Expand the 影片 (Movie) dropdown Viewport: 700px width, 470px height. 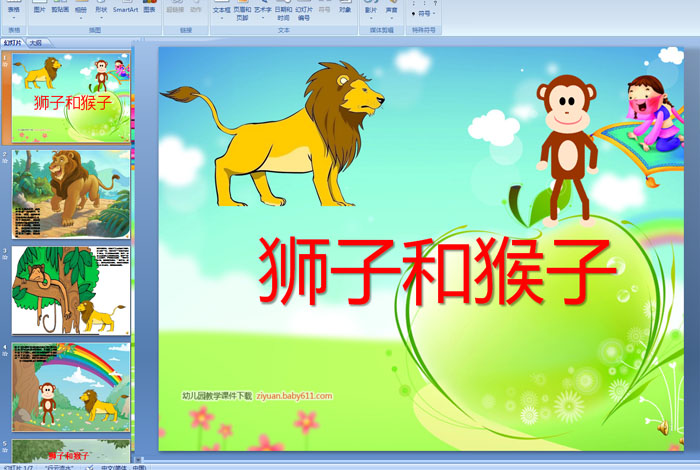(x=371, y=10)
